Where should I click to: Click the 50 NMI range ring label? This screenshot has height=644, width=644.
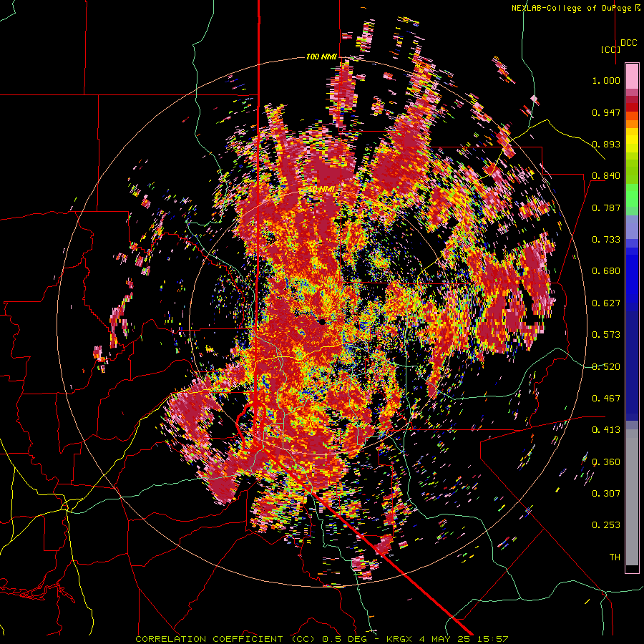pos(321,190)
